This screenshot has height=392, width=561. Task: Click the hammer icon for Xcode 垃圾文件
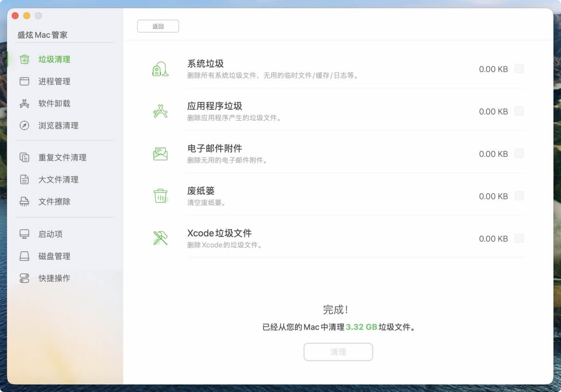tap(160, 238)
